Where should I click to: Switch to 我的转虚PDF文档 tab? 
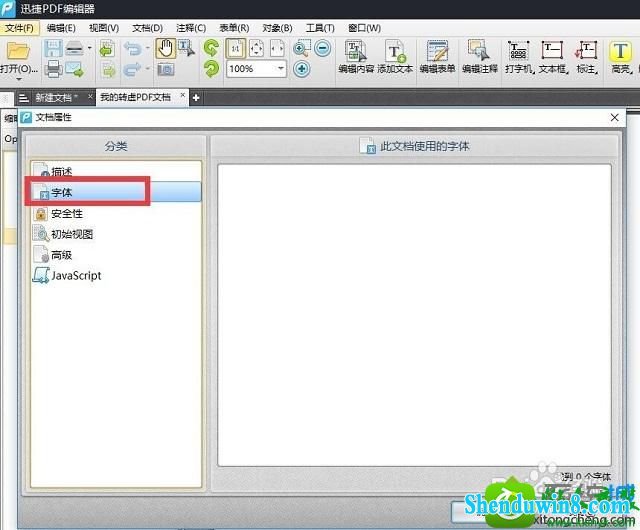[136, 97]
